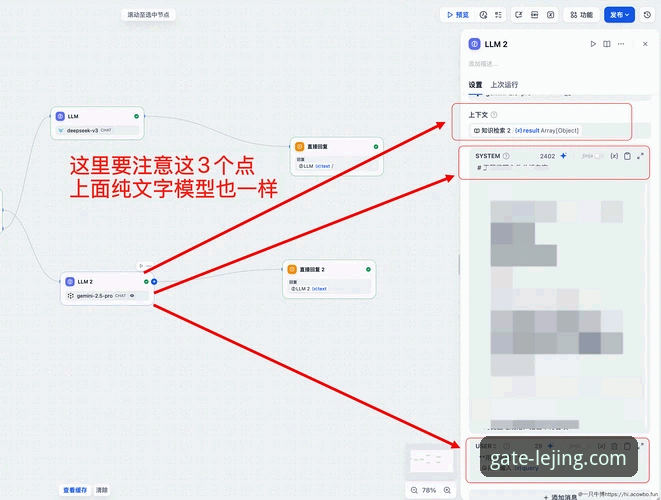Image resolution: width=661 pixels, height=500 pixels.
Task: Zoom in the canvas with plus magnifier
Action: [x=447, y=490]
